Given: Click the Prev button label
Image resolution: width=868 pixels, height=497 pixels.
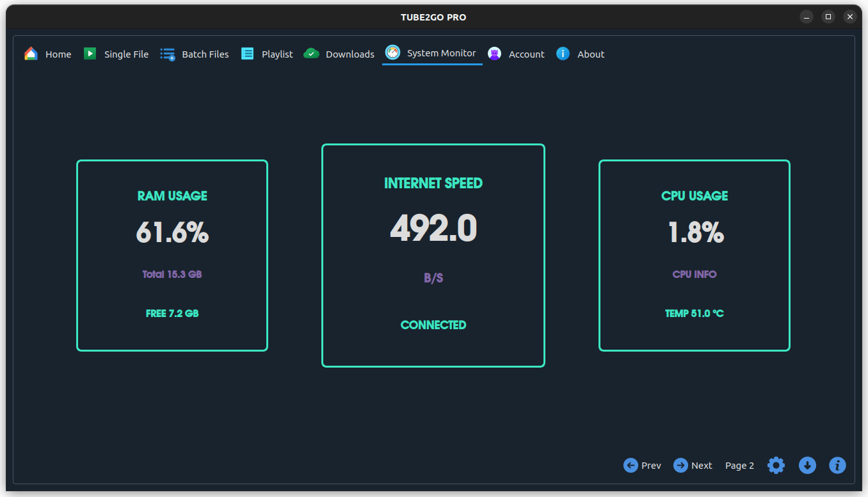Looking at the screenshot, I should 651,466.
